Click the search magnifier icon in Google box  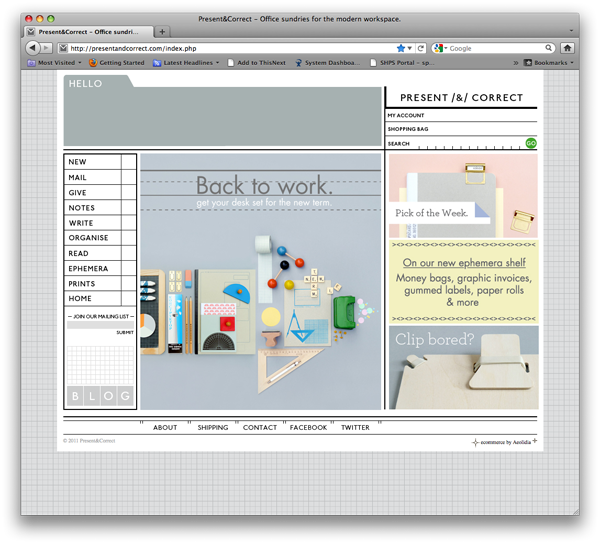(548, 48)
